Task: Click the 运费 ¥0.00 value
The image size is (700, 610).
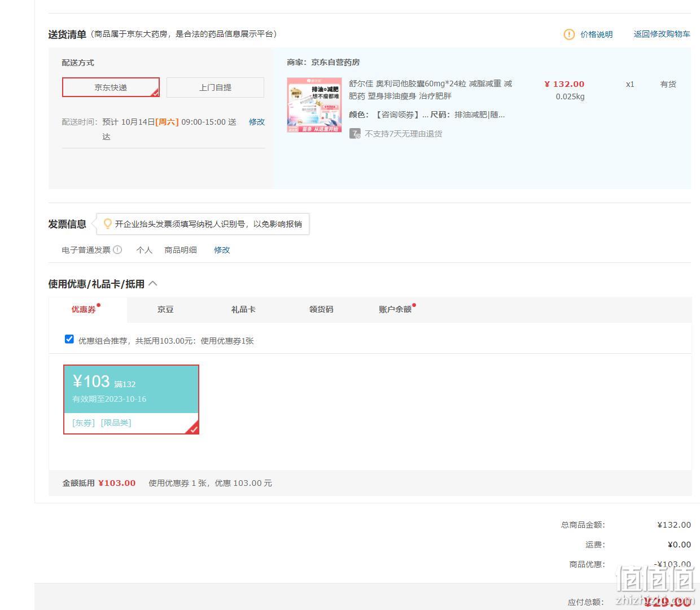Action: 679,545
